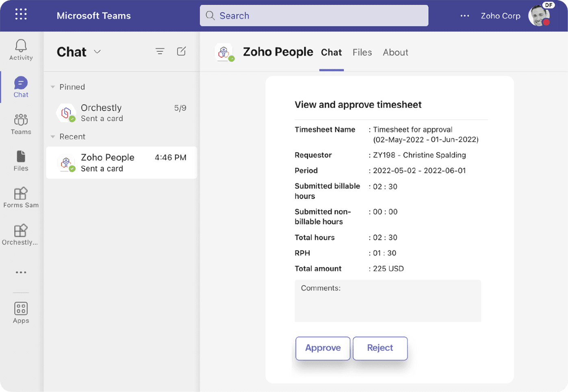Start a new chat with compose icon
Screen dimensions: 568x392
click(181, 52)
